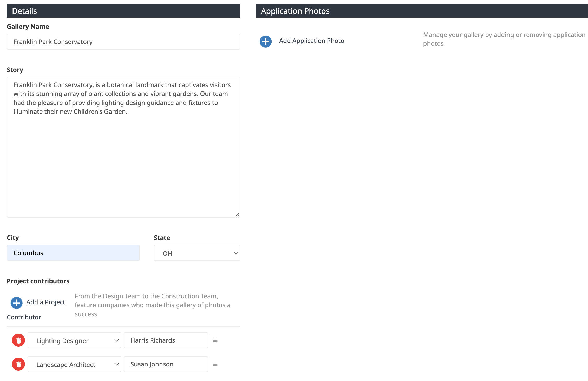Open the Lighting Designer role dropdown
The image size is (588, 381).
(74, 340)
